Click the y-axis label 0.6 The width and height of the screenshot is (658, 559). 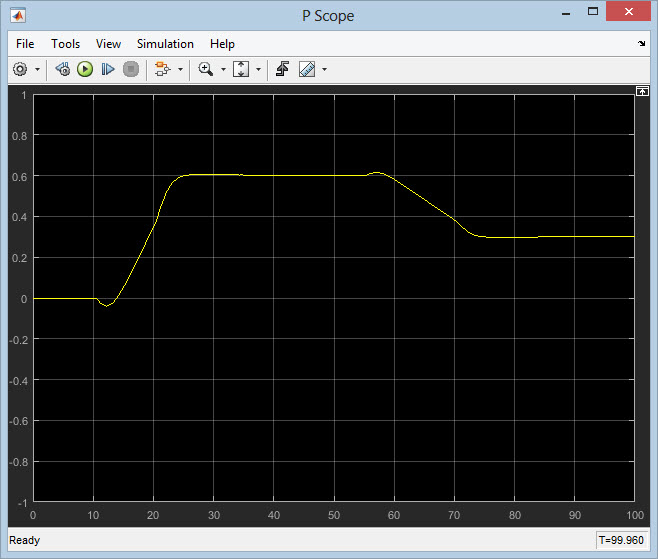tap(19, 177)
